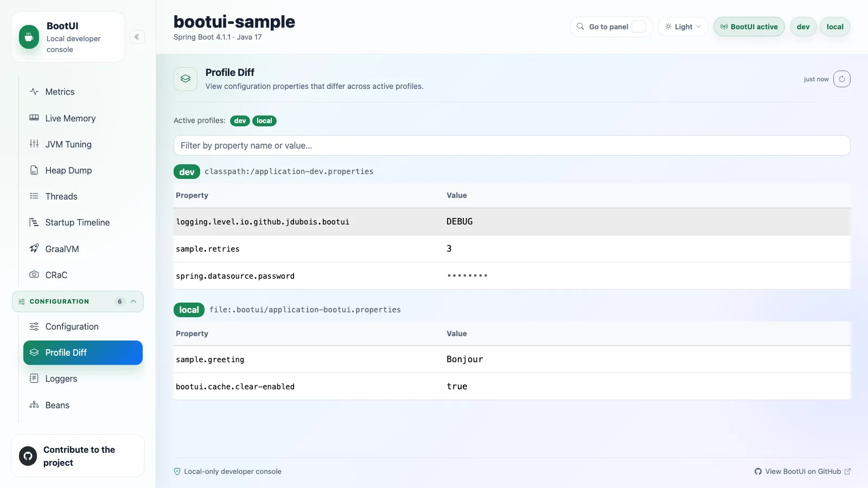Click the Heap Dump file icon
The image size is (868, 488).
click(x=34, y=170)
